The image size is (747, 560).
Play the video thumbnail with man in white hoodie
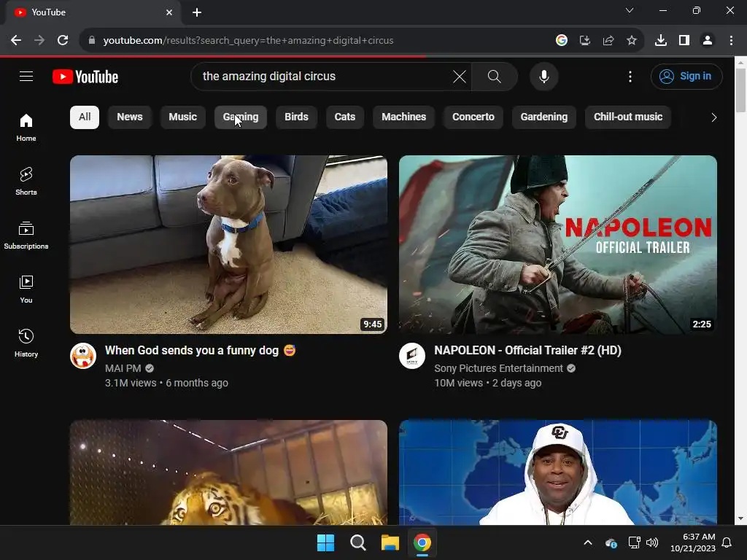[558, 472]
